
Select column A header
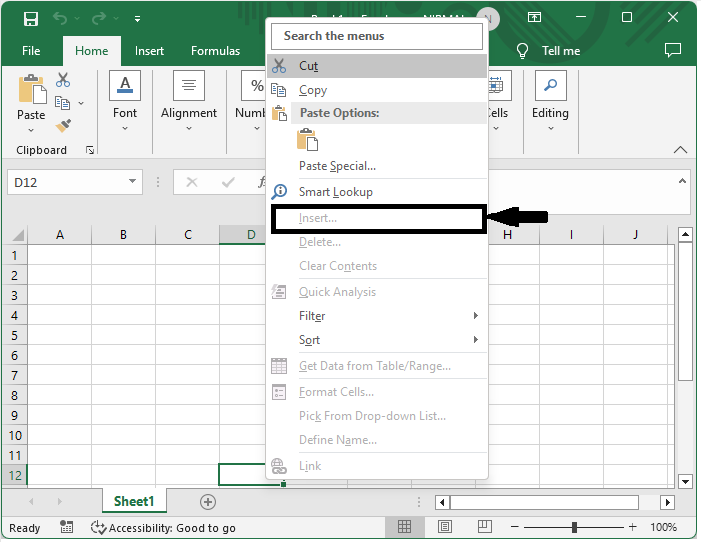59,235
